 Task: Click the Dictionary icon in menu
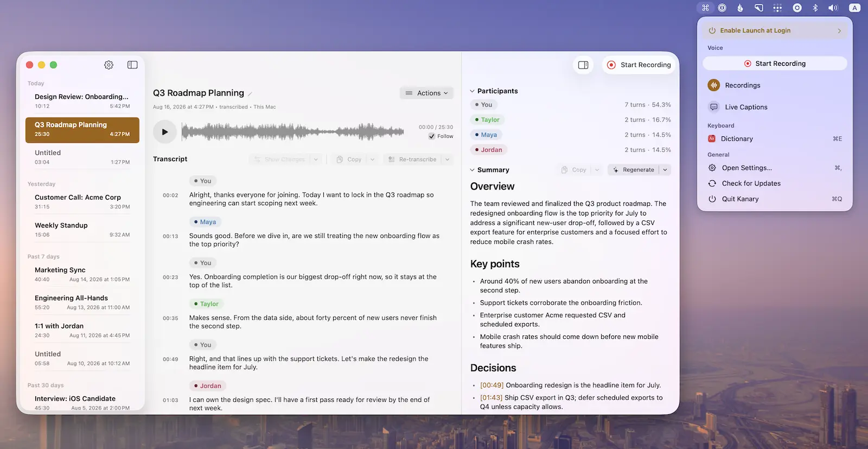point(712,138)
